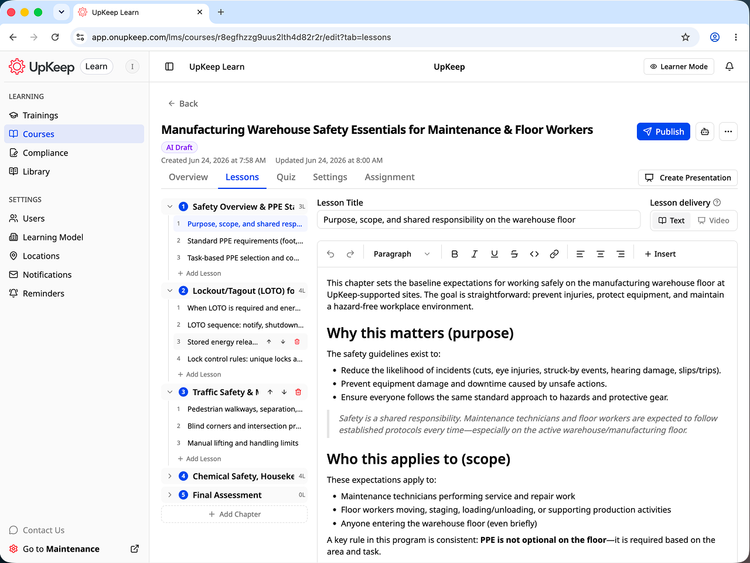The image size is (750, 563).
Task: Reload the browser page
Action: (55, 37)
